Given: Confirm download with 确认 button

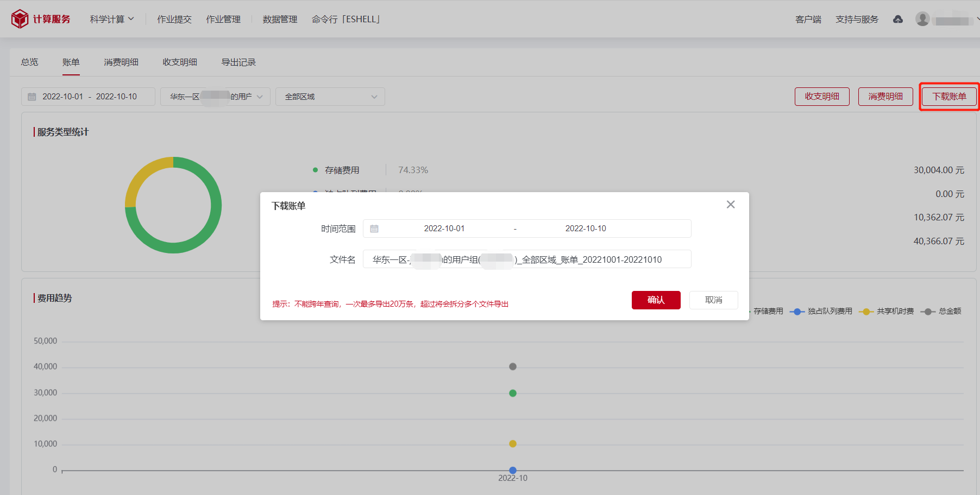Looking at the screenshot, I should pos(656,300).
